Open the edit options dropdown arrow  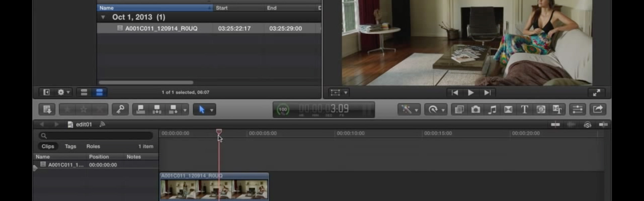[185, 110]
